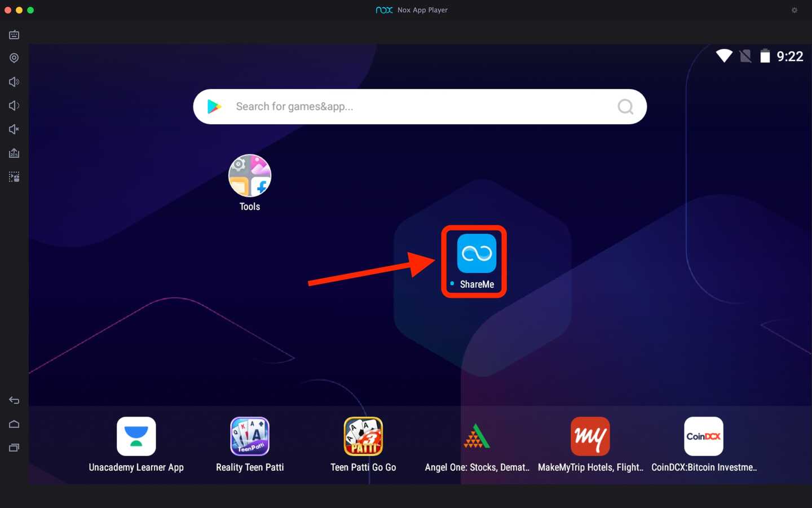Click the Angel One: Stocks, Demat.. label
Image resolution: width=812 pixels, height=508 pixels.
(477, 467)
